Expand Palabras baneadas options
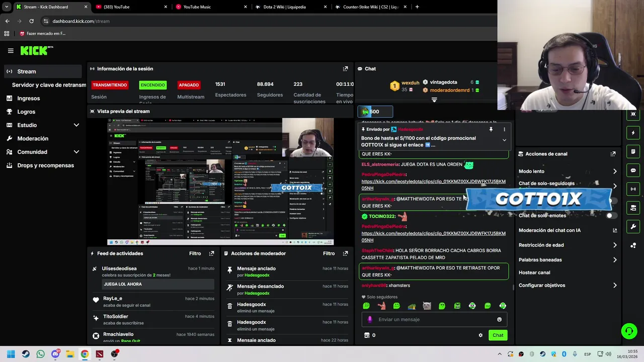Viewport: 644px width, 362px height. tap(615, 260)
